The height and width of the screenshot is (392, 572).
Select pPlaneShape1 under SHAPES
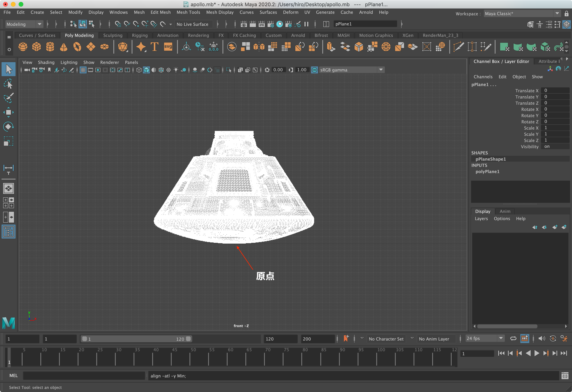click(490, 159)
